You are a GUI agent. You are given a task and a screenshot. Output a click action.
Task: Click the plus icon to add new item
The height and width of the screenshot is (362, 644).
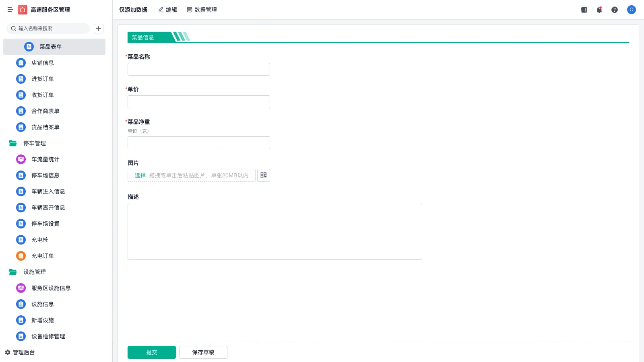tap(99, 29)
